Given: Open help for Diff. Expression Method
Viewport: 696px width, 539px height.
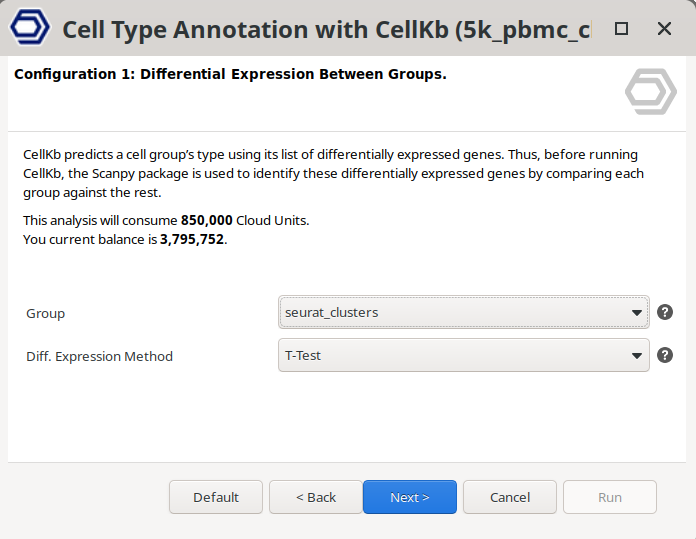Looking at the screenshot, I should click(665, 355).
